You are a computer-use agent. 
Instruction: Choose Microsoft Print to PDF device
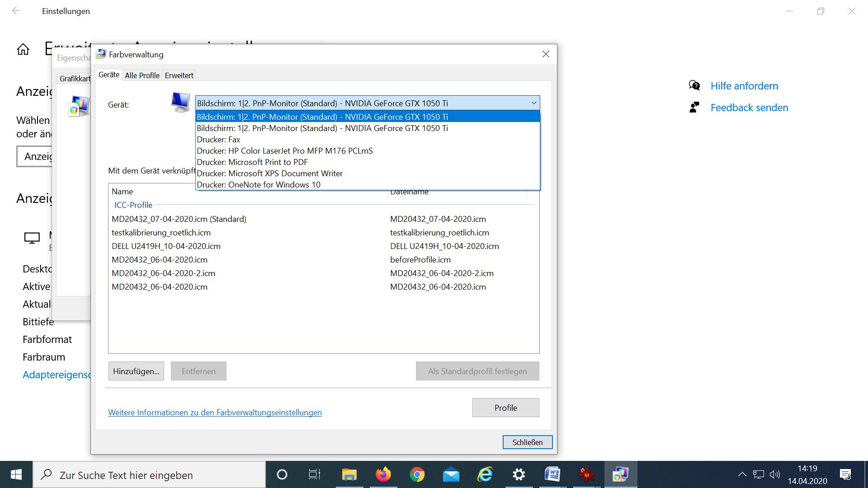(x=252, y=162)
